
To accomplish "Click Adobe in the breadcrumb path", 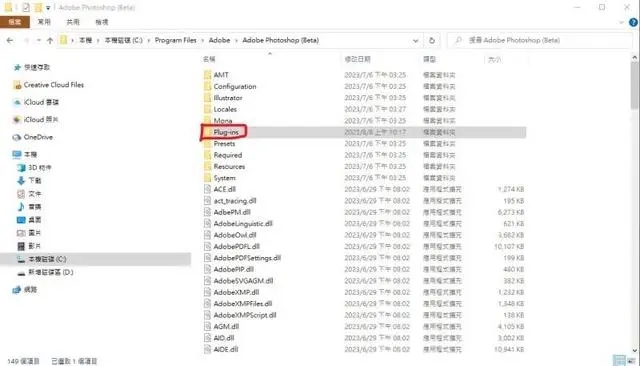I will tap(220, 40).
